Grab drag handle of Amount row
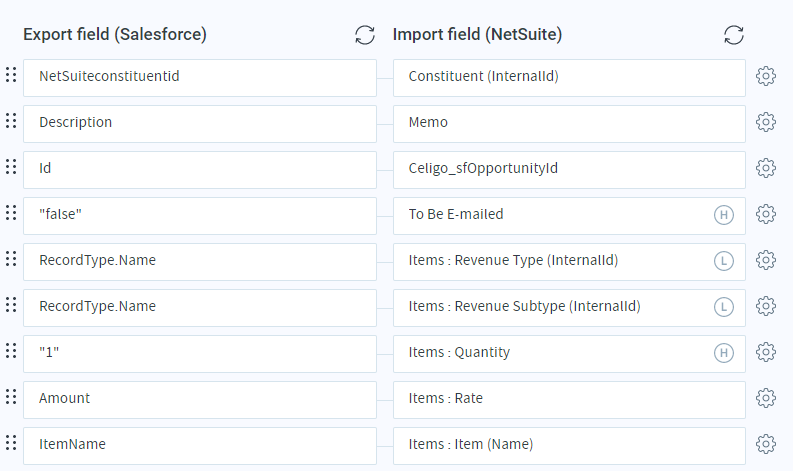Image resolution: width=793 pixels, height=471 pixels. point(11,397)
